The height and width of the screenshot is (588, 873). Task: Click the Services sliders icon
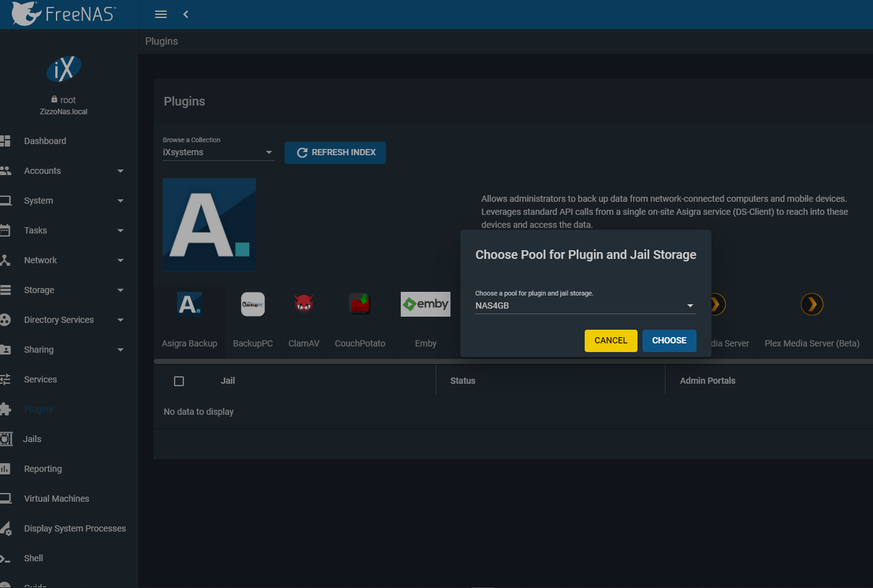(6, 379)
